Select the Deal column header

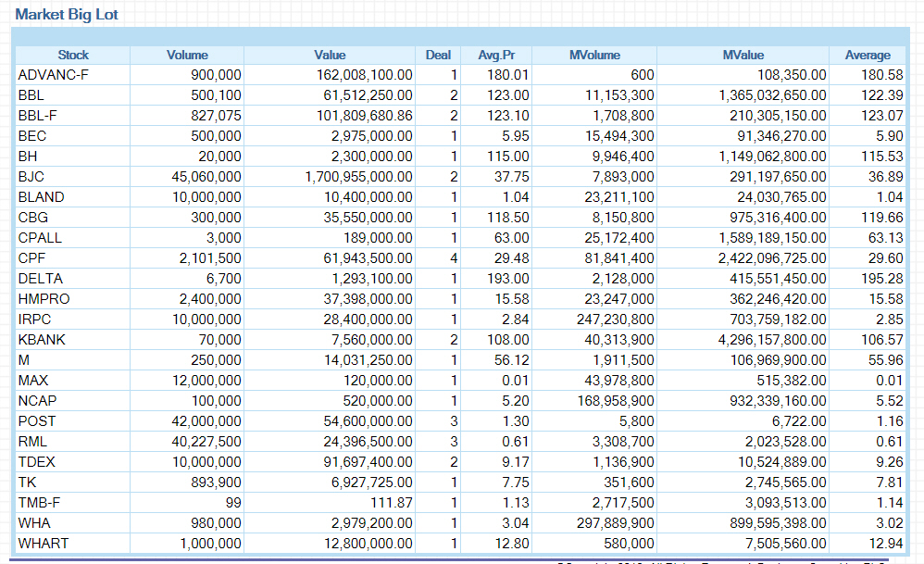(x=438, y=55)
